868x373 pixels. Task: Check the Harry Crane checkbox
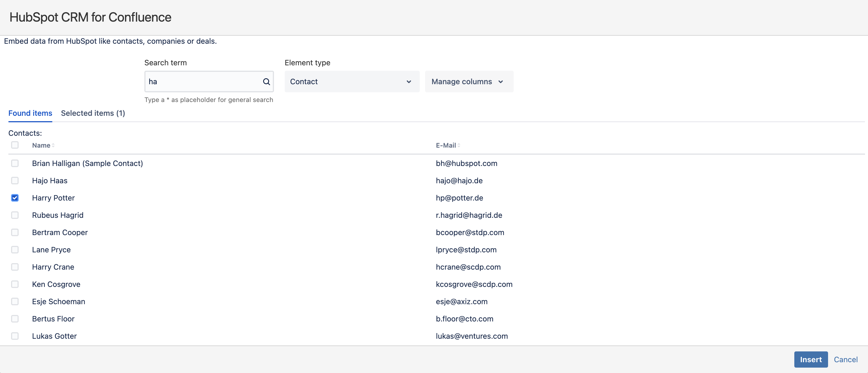pos(15,267)
